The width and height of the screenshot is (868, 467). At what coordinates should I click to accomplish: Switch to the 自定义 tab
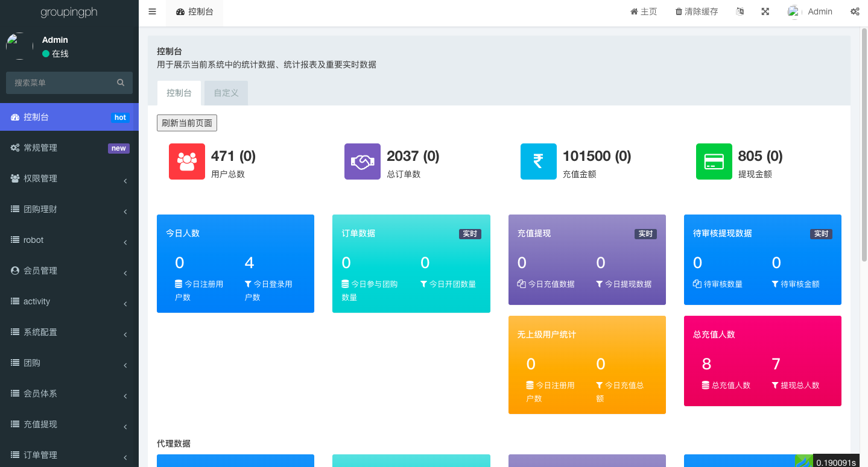(x=226, y=93)
